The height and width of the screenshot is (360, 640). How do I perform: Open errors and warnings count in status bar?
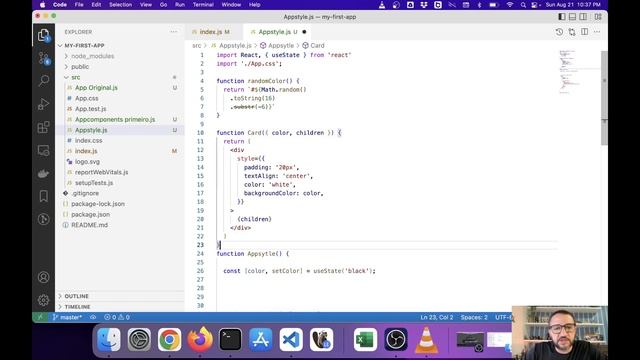click(x=117, y=317)
